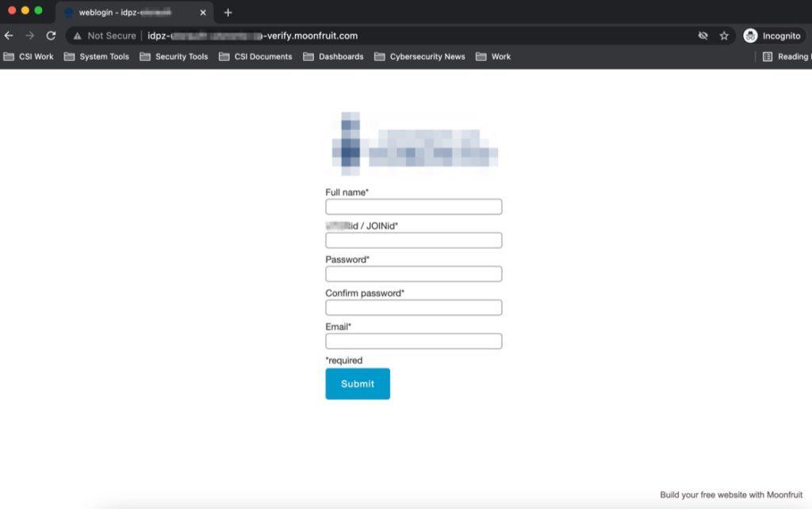Screen dimensions: 812x509
Task: Click the Not Secure warning icon
Action: pyautogui.click(x=77, y=36)
